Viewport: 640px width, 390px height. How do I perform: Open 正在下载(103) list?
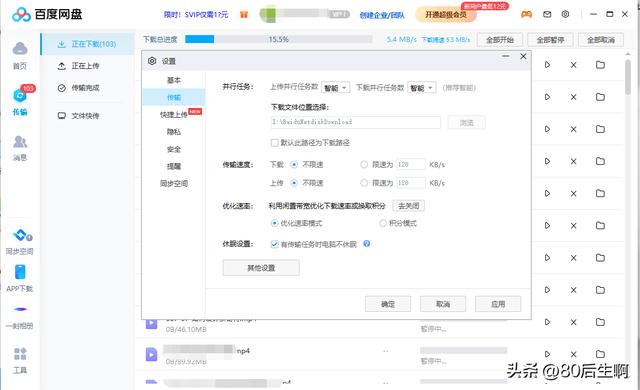coord(87,44)
